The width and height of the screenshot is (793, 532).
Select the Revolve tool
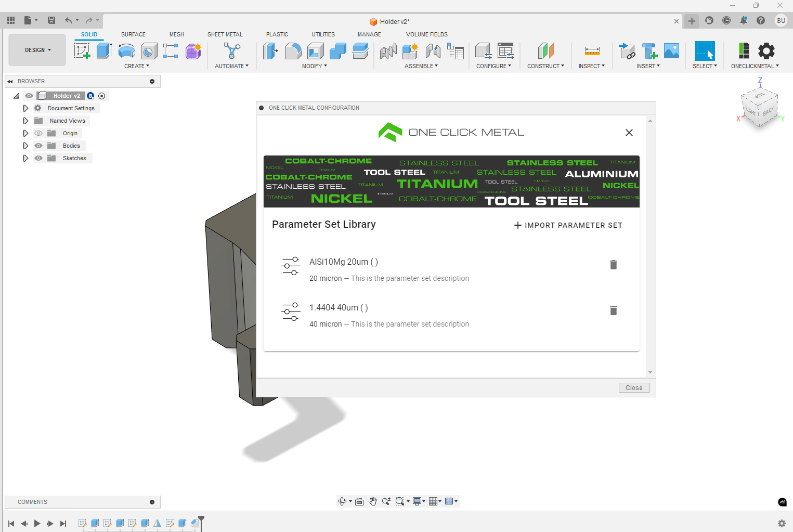click(x=127, y=51)
